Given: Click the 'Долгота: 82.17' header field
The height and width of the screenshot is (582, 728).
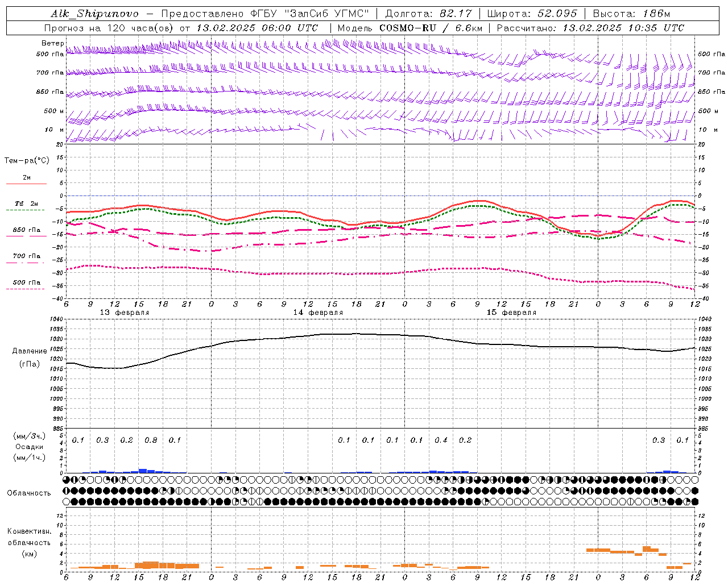Looking at the screenshot, I should (429, 14).
